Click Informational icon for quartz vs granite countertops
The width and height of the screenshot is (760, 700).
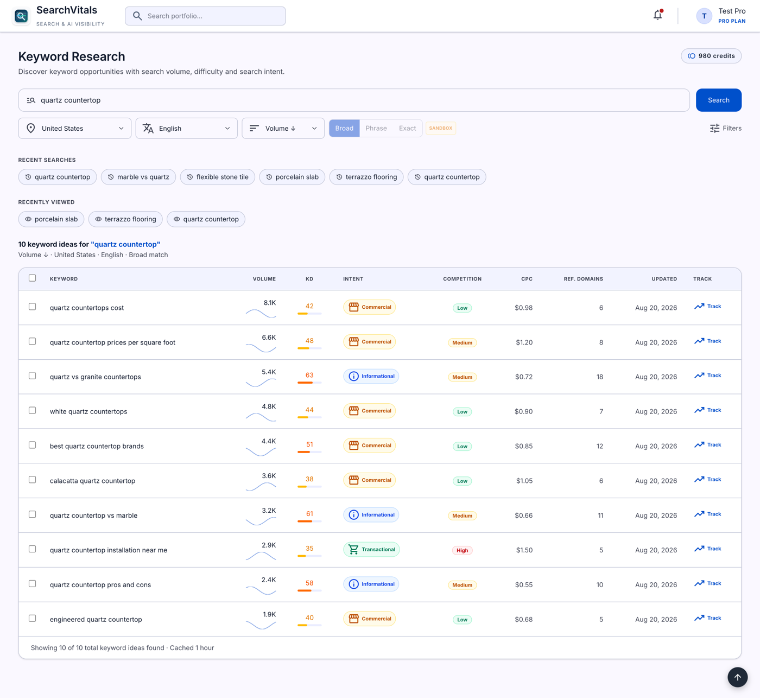point(353,376)
